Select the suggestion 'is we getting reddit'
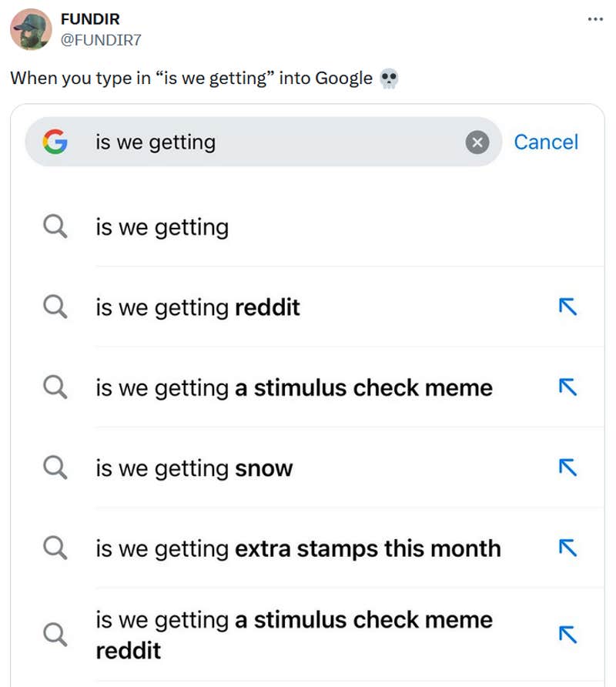616x687 pixels. [x=197, y=307]
